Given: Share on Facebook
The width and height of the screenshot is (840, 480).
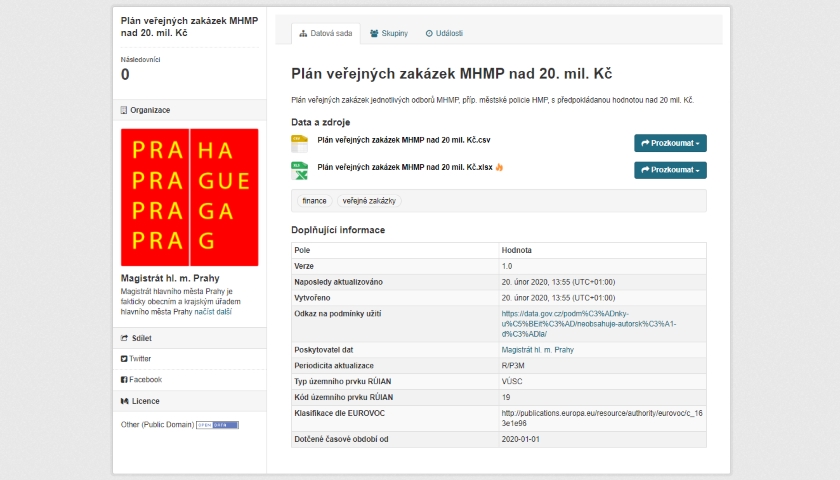Looking at the screenshot, I should pos(141,379).
